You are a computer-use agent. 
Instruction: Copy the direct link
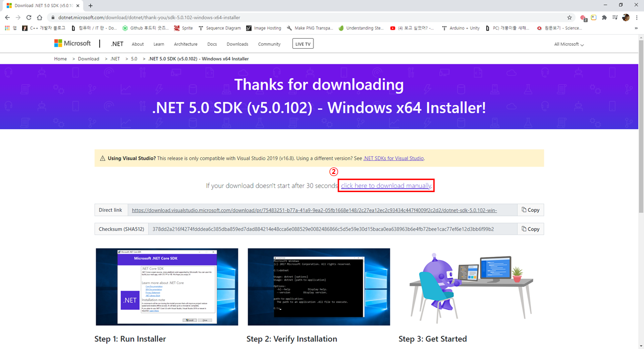(531, 210)
